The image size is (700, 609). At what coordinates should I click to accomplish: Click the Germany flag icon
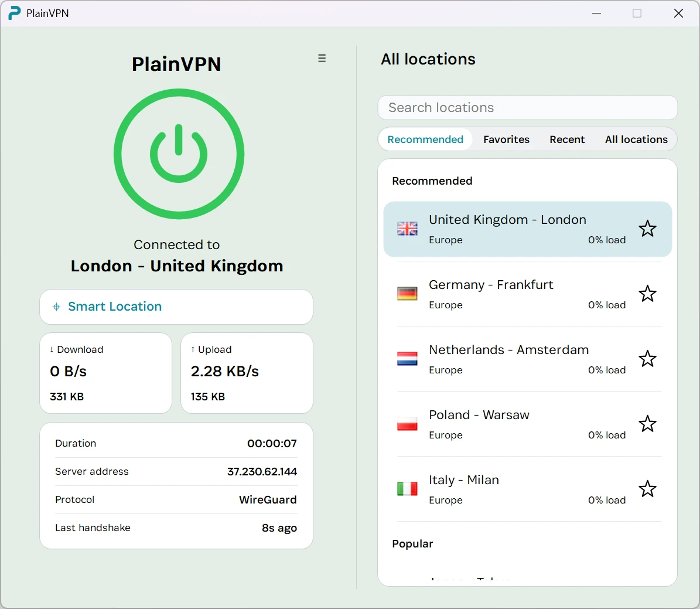[x=407, y=294]
